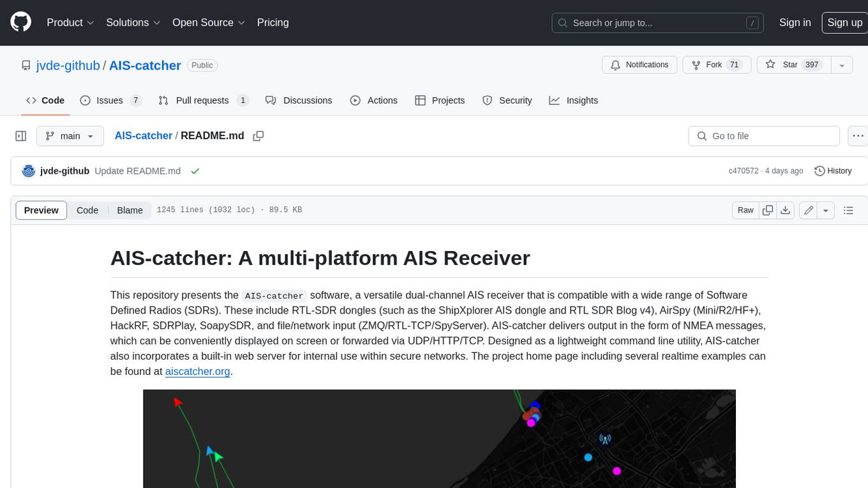Click the fork count 71
Screen dimensions: 868x488
point(734,65)
